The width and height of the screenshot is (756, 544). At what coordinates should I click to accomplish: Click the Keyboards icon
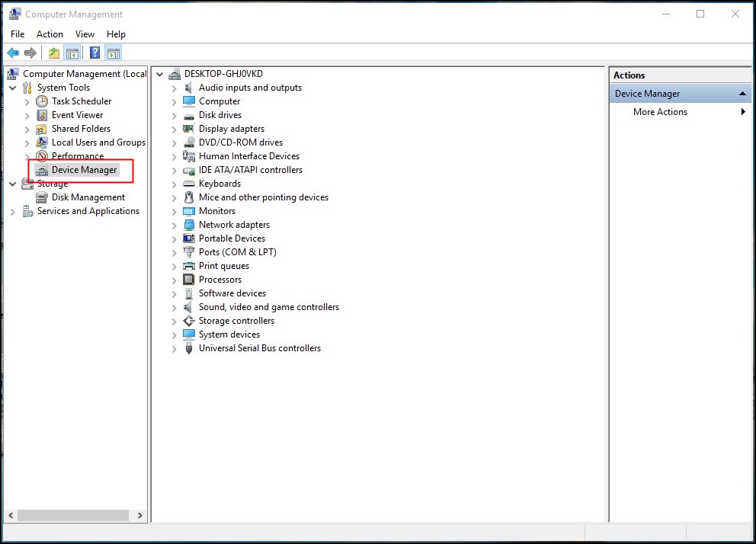pyautogui.click(x=188, y=184)
